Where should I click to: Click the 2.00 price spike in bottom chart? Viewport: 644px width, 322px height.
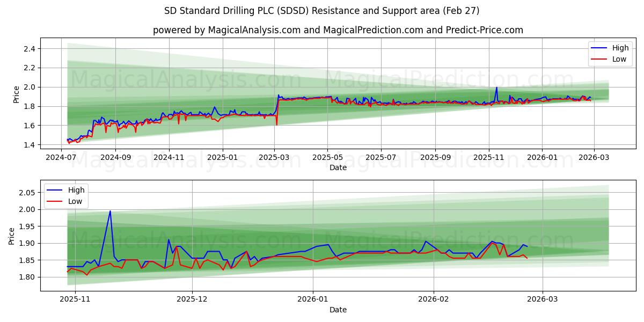tap(110, 211)
